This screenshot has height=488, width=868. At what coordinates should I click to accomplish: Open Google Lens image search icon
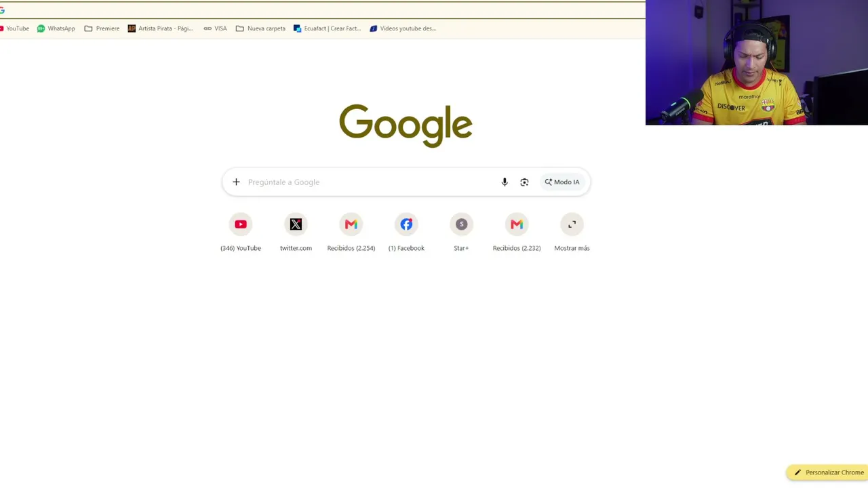tap(524, 182)
